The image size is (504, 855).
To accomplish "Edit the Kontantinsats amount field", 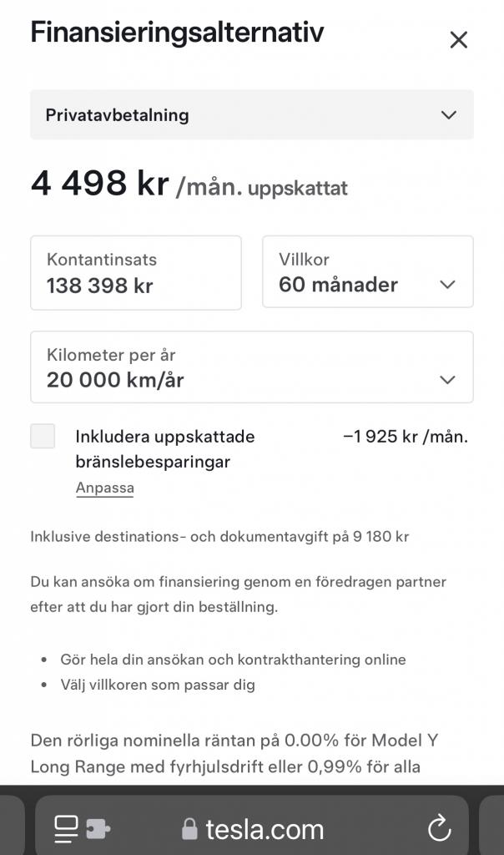I will point(136,273).
